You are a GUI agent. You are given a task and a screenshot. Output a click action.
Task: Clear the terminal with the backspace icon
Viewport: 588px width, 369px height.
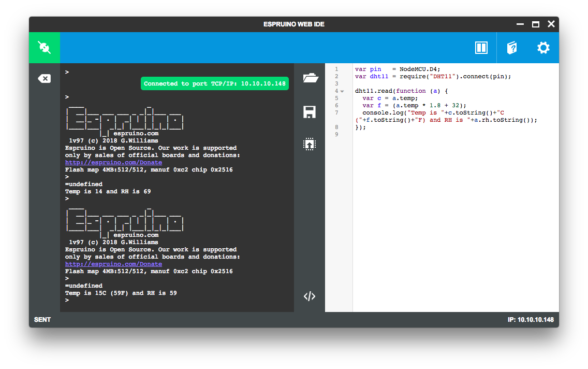click(44, 78)
